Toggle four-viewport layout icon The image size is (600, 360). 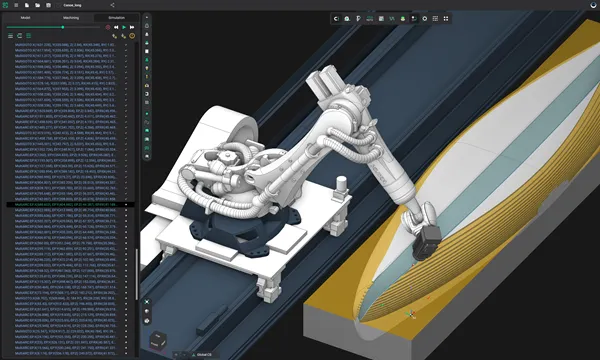point(446,18)
